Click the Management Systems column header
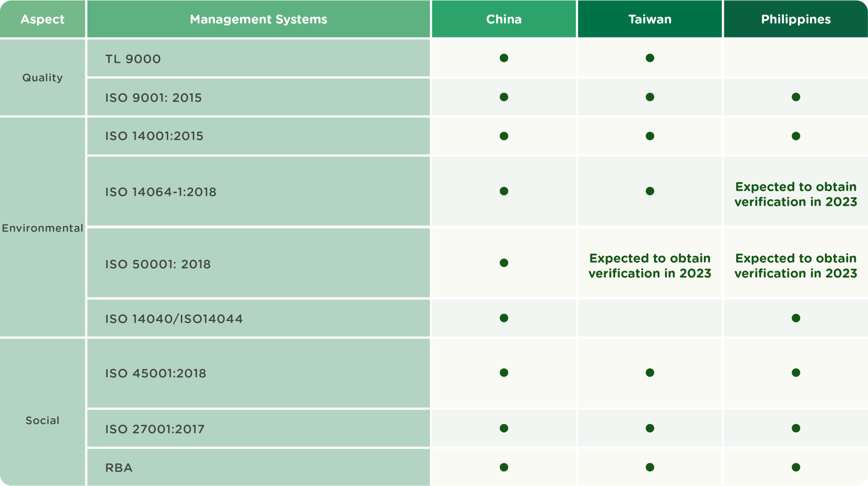 pyautogui.click(x=258, y=19)
